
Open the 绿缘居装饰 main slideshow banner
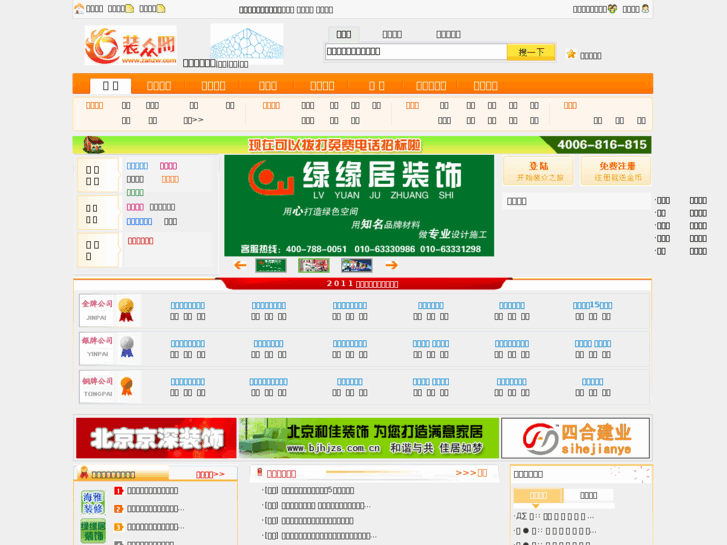[359, 205]
